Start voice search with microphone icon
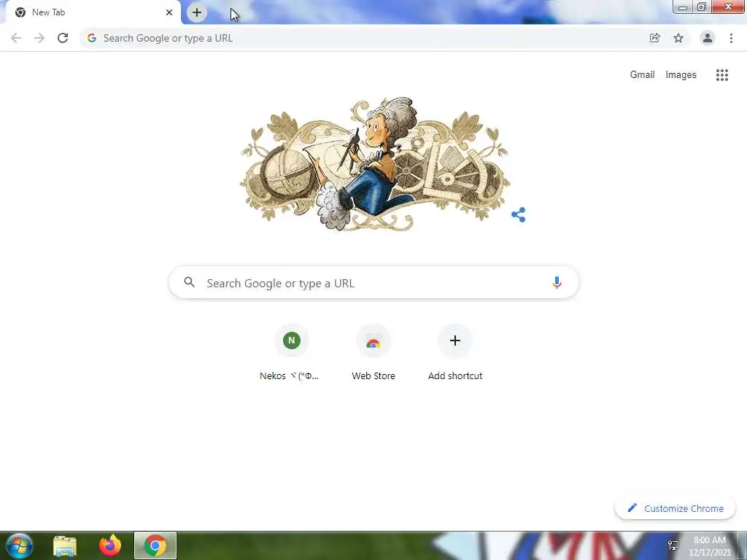This screenshot has height=560, width=747. click(557, 283)
